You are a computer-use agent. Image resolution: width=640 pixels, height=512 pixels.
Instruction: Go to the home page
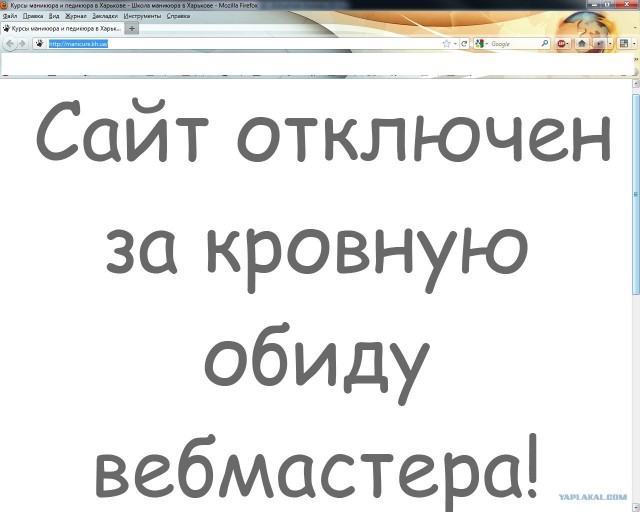click(x=582, y=43)
